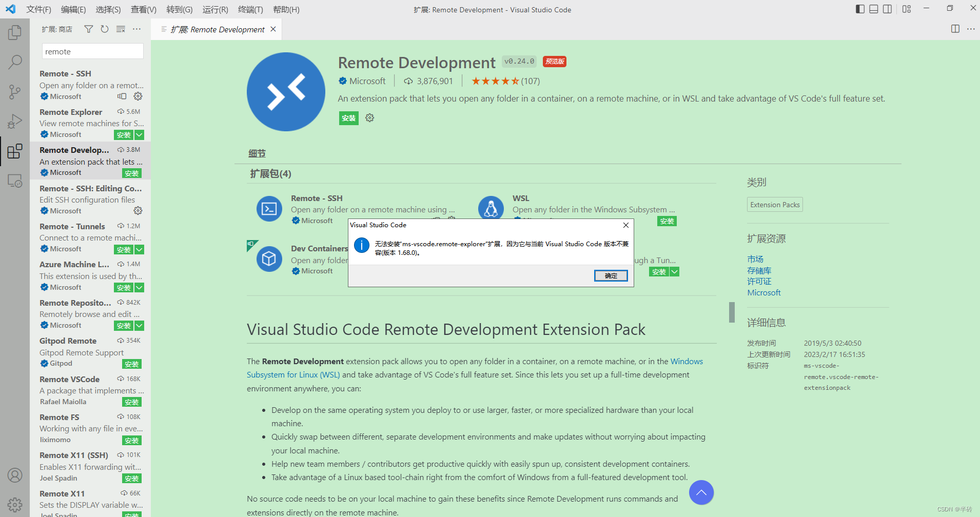Open the Manage gear in activity bar
980x517 pixels.
pos(15,505)
